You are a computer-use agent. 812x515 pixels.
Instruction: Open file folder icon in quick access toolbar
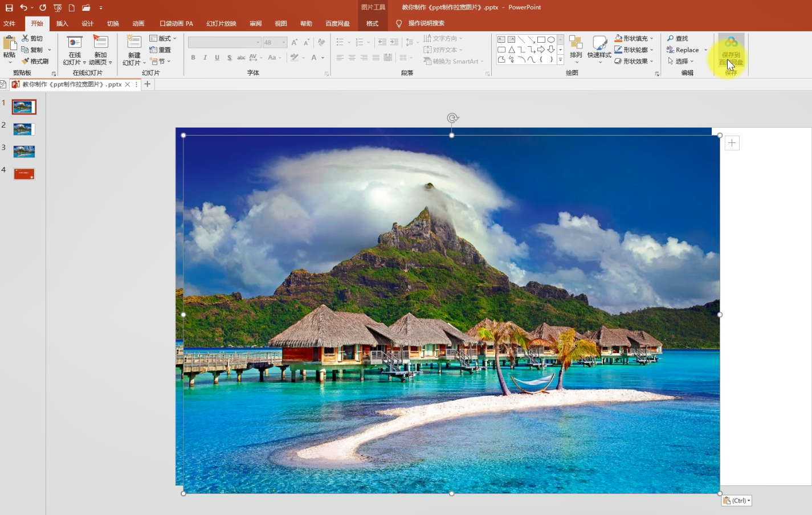tap(86, 7)
